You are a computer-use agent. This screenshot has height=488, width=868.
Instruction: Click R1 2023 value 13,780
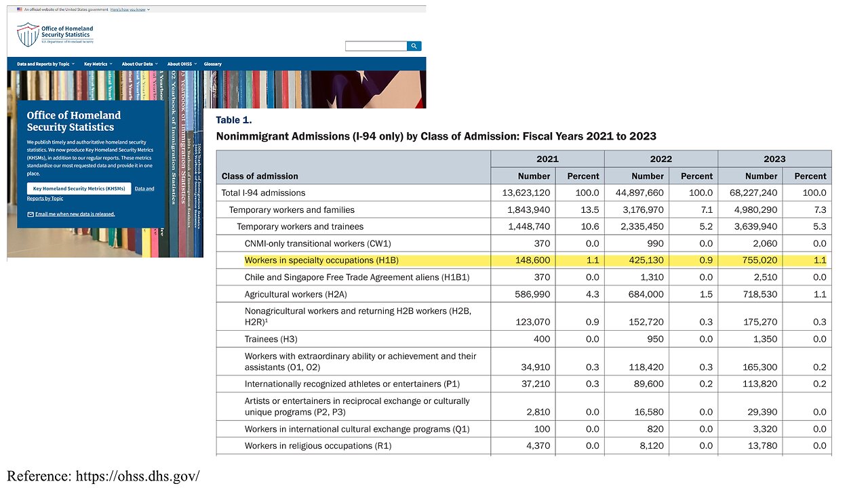(x=764, y=446)
